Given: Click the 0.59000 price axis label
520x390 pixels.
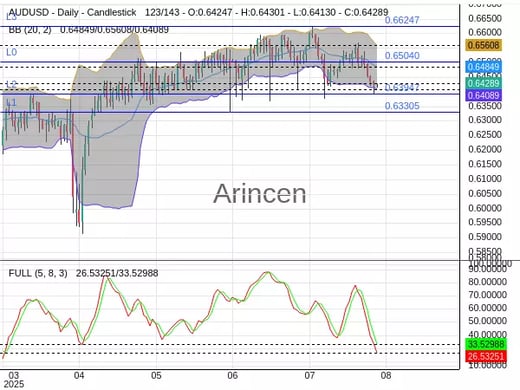Looking at the screenshot, I should [485, 237].
